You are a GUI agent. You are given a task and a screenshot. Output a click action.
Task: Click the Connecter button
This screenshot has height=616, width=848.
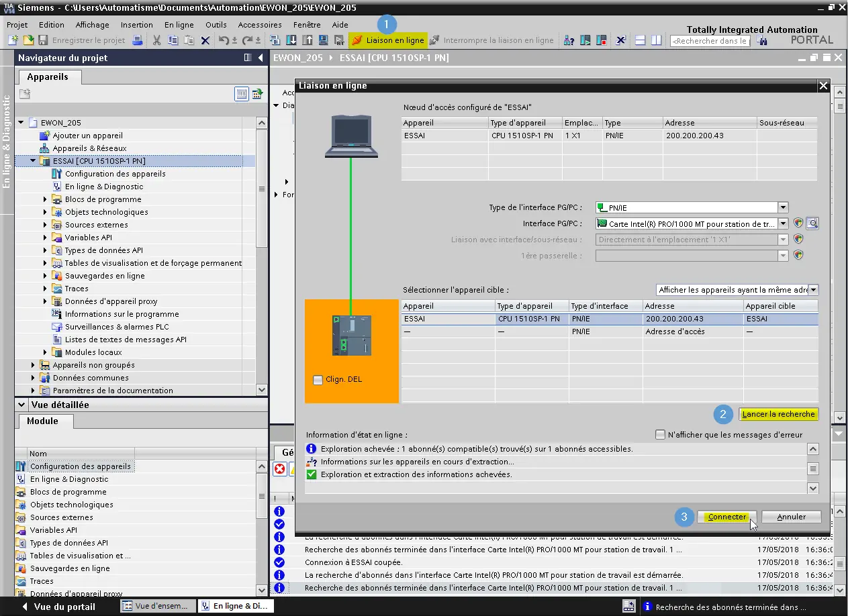point(727,517)
